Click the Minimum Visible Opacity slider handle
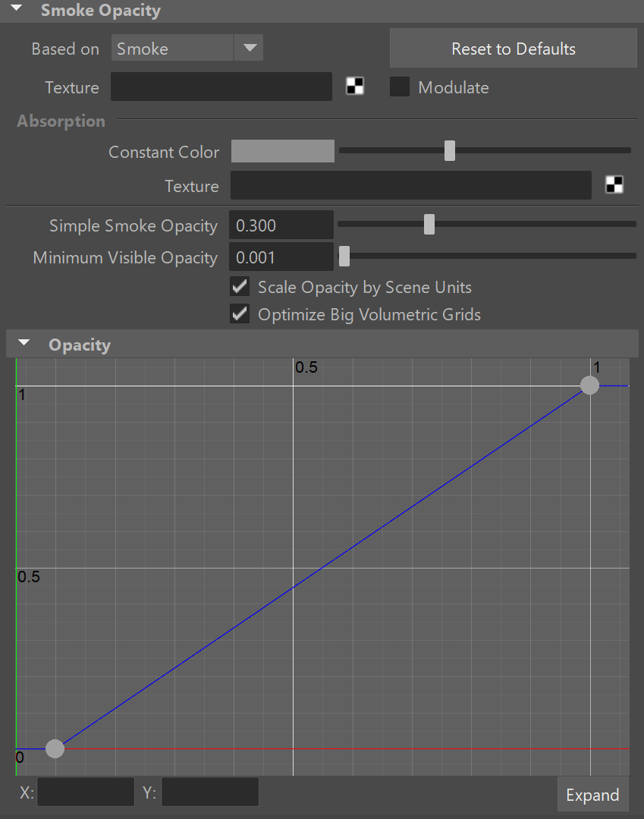644x819 pixels. click(344, 257)
